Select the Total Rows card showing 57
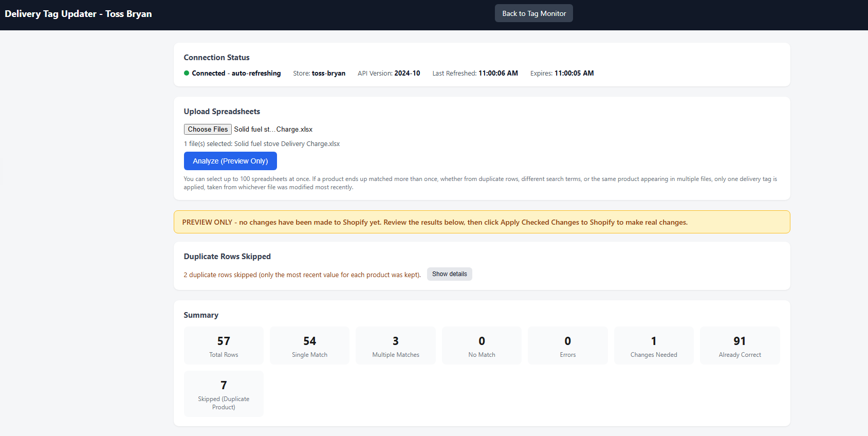Image resolution: width=868 pixels, height=436 pixels. tap(224, 346)
